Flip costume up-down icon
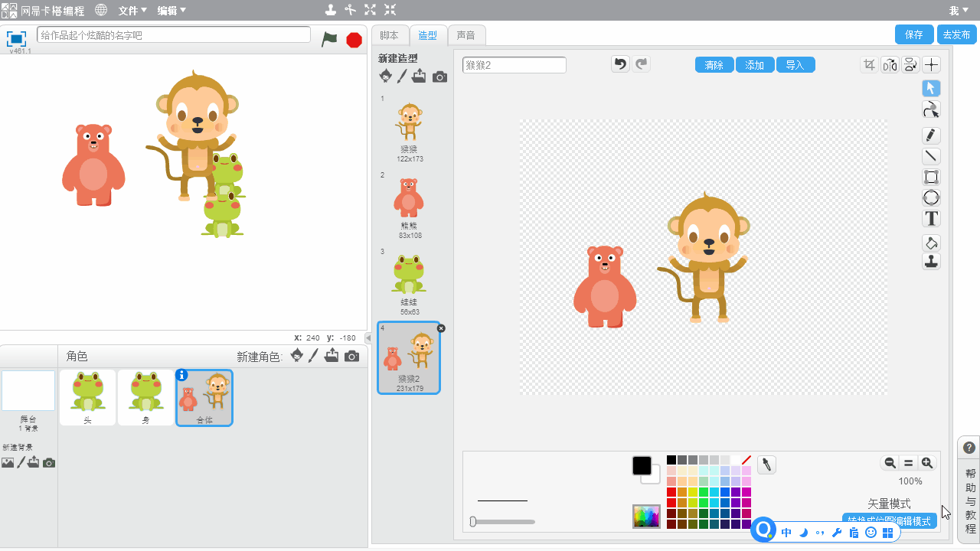This screenshot has height=551, width=980. pos(910,65)
